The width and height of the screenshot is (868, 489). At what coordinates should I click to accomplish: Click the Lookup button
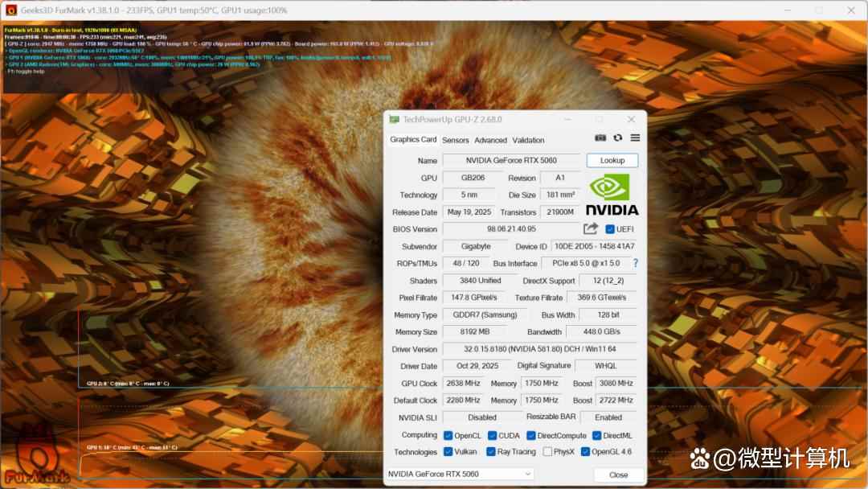(612, 160)
